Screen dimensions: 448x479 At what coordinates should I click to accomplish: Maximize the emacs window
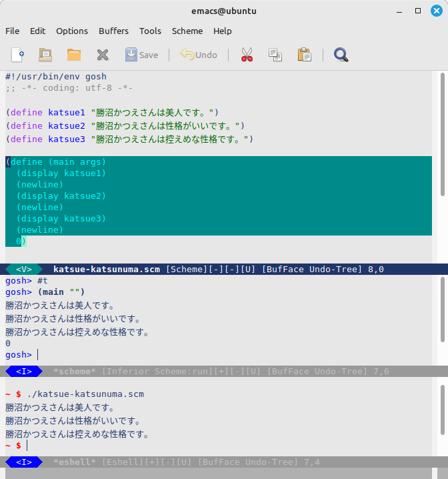[x=418, y=11]
